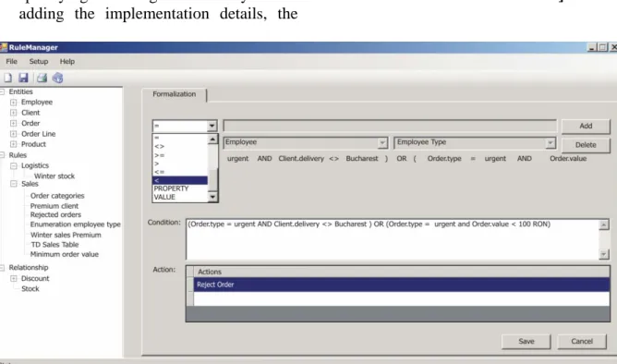This screenshot has width=617, height=364.
Task: Click inside the Condition text area
Action: coord(393,239)
